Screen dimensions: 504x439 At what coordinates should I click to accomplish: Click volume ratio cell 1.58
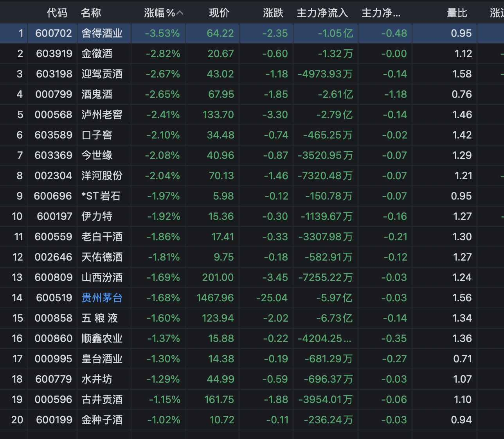462,74
